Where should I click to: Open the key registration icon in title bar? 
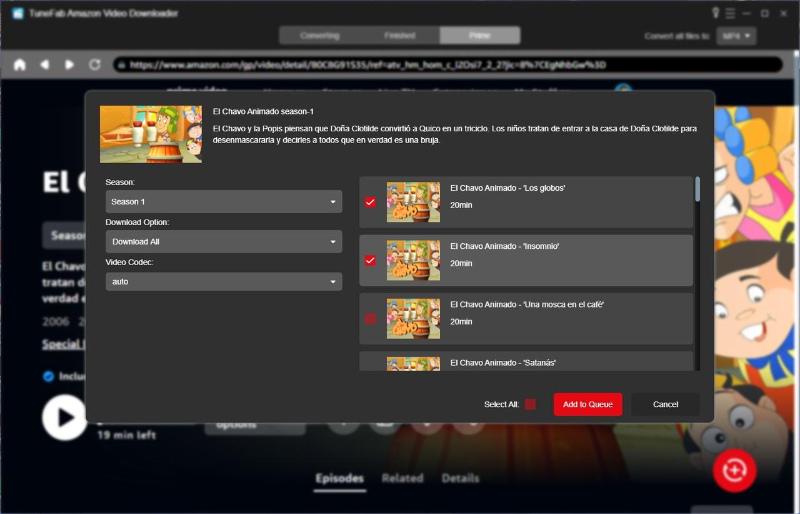click(x=715, y=13)
